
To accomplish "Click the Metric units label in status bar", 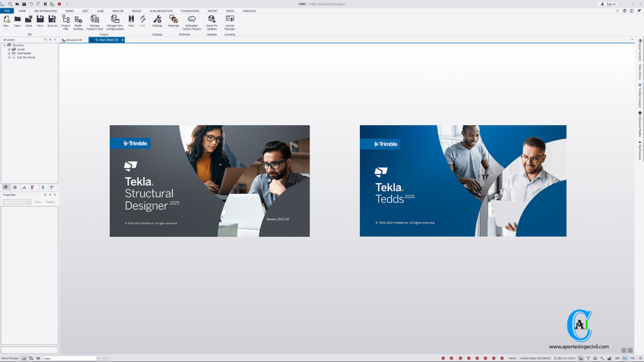I will pos(512,358).
